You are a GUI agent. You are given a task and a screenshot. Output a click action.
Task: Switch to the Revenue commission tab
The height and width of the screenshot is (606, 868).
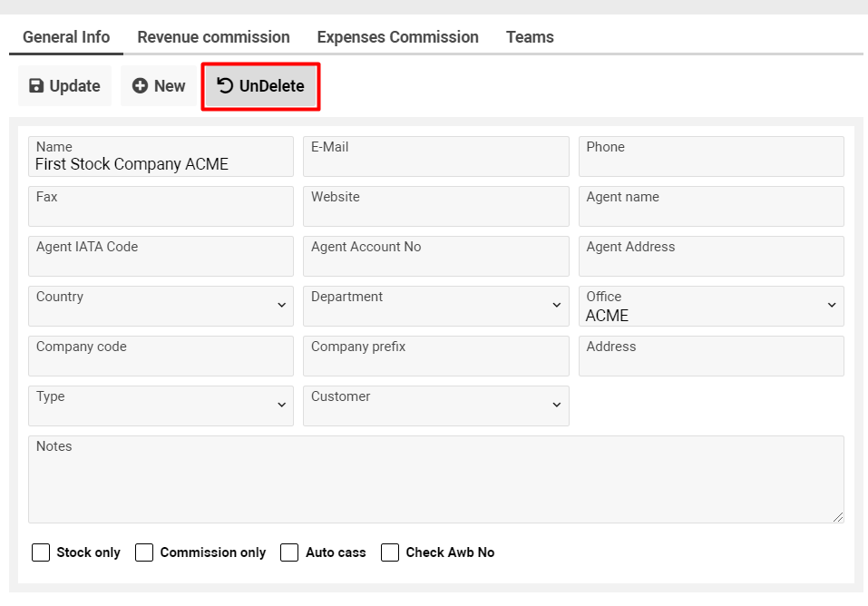(213, 37)
